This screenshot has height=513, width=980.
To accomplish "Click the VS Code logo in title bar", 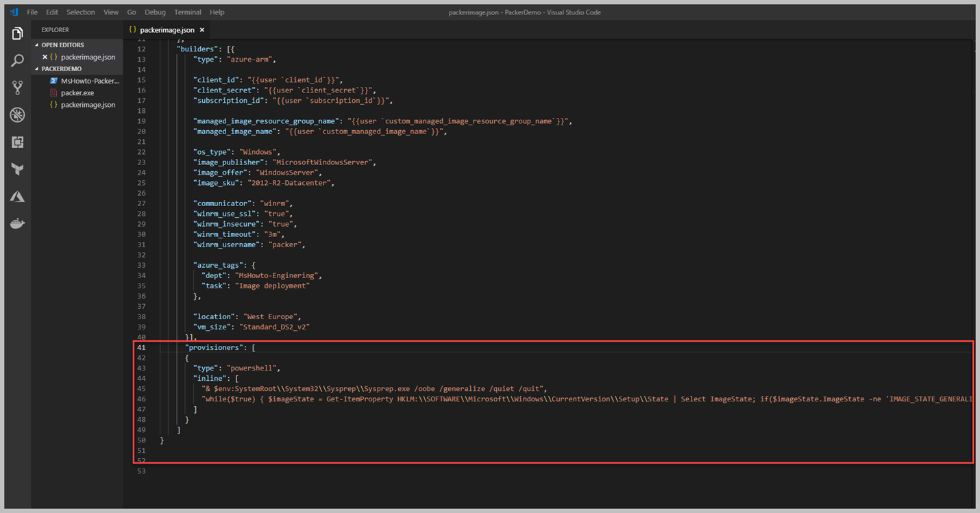I will click(x=14, y=12).
